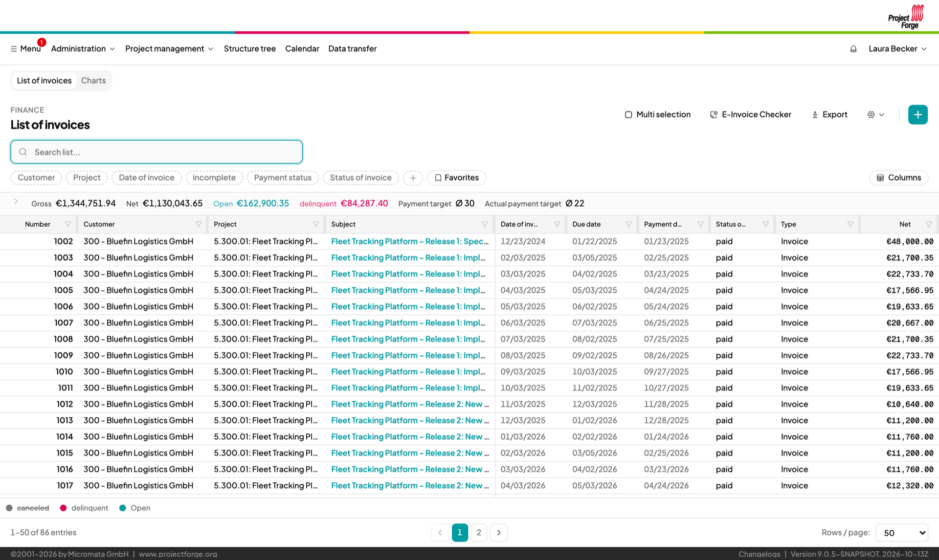Open subject link of invoice 1002
The width and height of the screenshot is (939, 560).
click(x=410, y=241)
